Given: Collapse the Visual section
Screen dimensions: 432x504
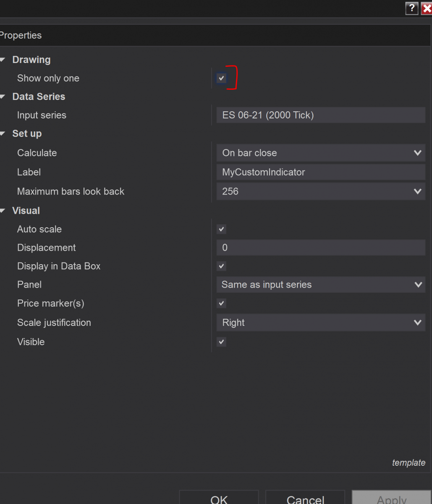Looking at the screenshot, I should (3, 211).
